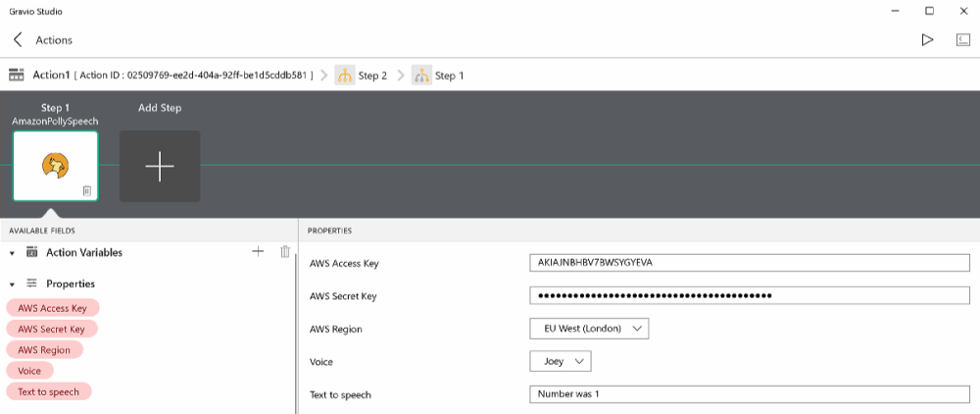
Task: Click the Step 1 heading label
Action: point(56,108)
